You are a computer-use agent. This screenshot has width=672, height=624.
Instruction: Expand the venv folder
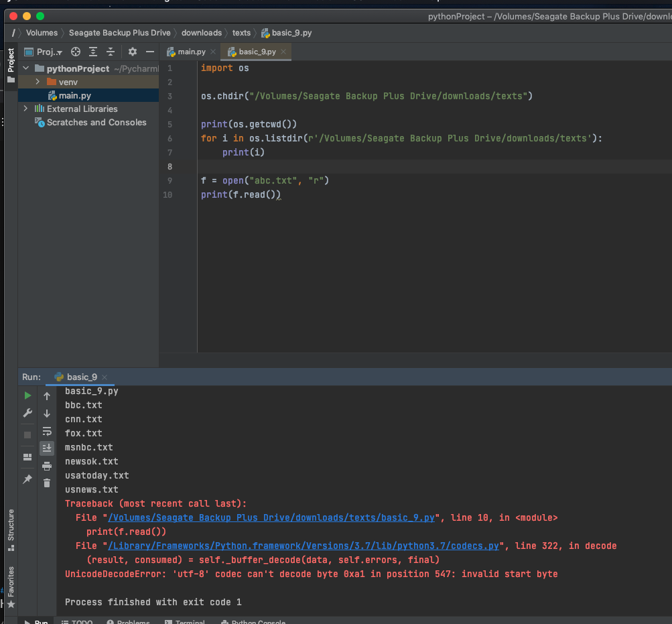[x=38, y=82]
